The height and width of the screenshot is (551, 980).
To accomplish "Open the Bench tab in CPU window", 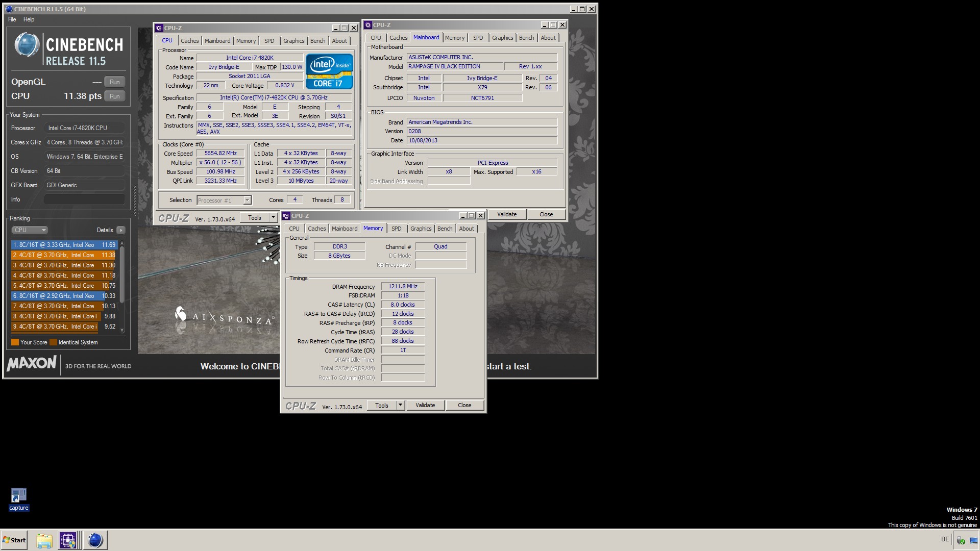I will [x=317, y=41].
